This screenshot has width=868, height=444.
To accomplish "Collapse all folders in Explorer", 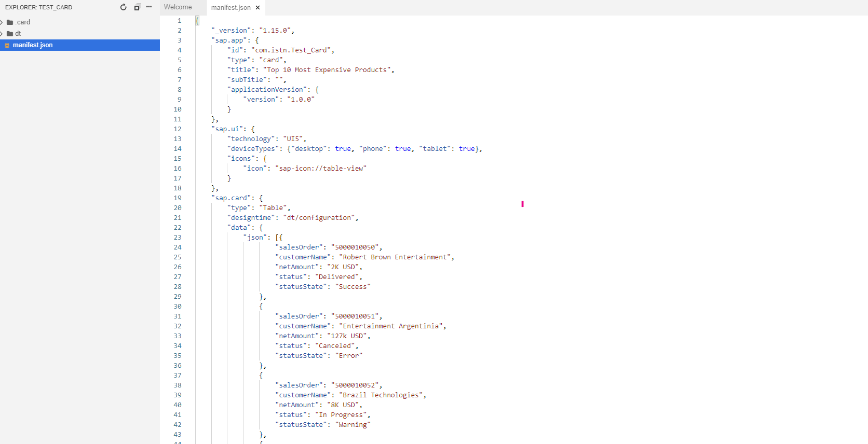I will (138, 7).
